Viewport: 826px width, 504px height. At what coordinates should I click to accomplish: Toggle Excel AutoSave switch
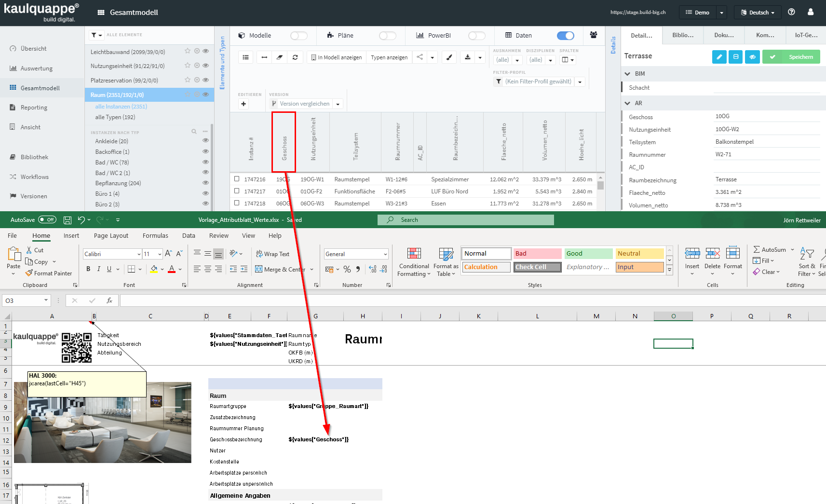(47, 220)
